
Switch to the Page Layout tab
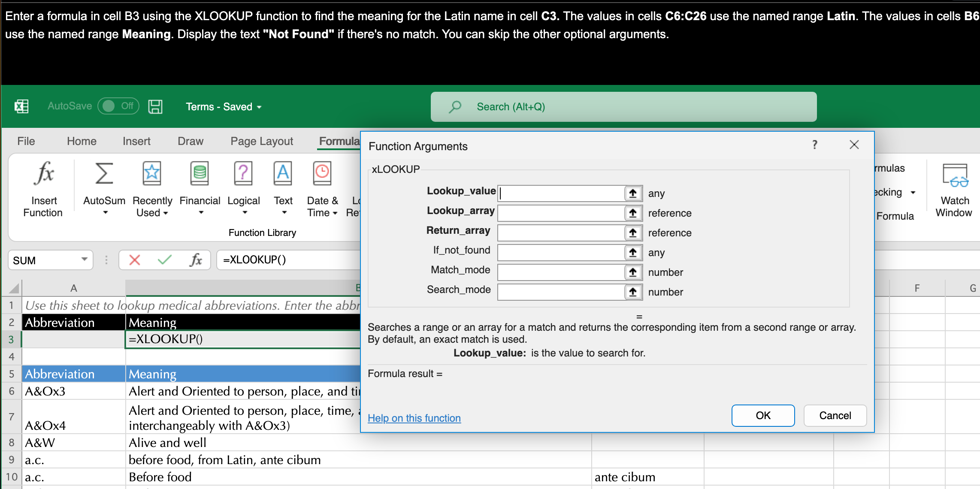click(x=261, y=141)
